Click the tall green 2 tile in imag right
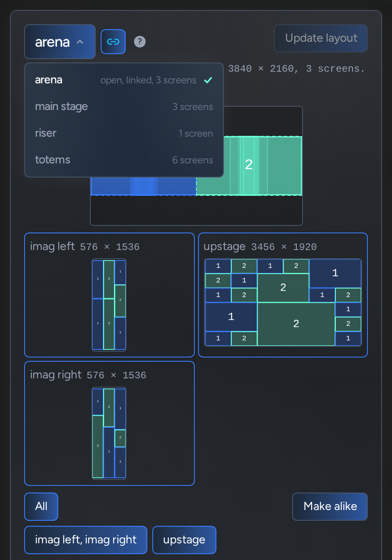Image resolution: width=392 pixels, height=560 pixels. [x=98, y=446]
